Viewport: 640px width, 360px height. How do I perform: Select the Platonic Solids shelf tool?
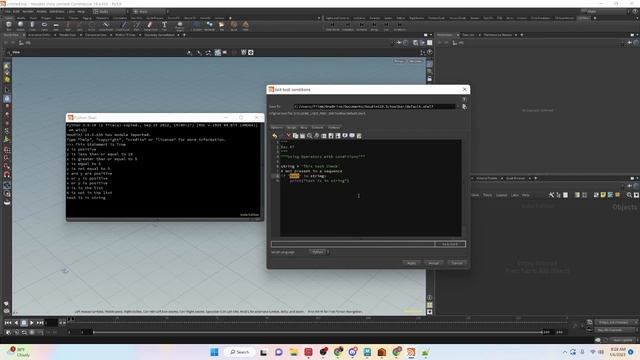(x=180, y=26)
